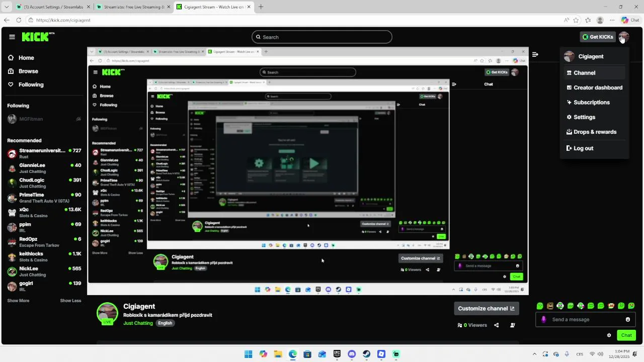Open gogirl recommended channel

(44, 286)
